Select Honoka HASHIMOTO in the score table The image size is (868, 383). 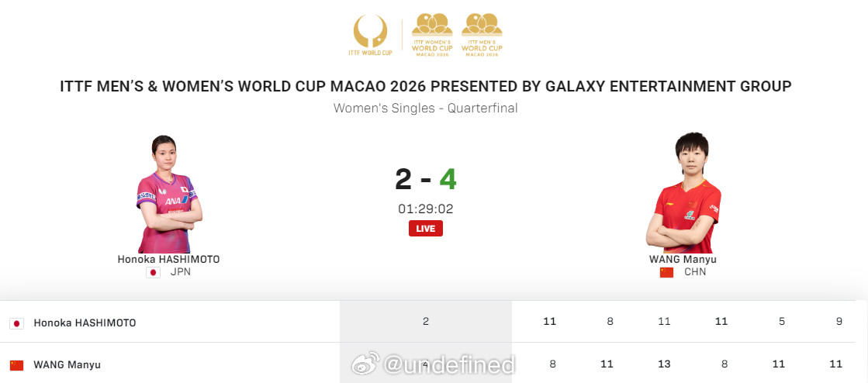[x=85, y=323]
